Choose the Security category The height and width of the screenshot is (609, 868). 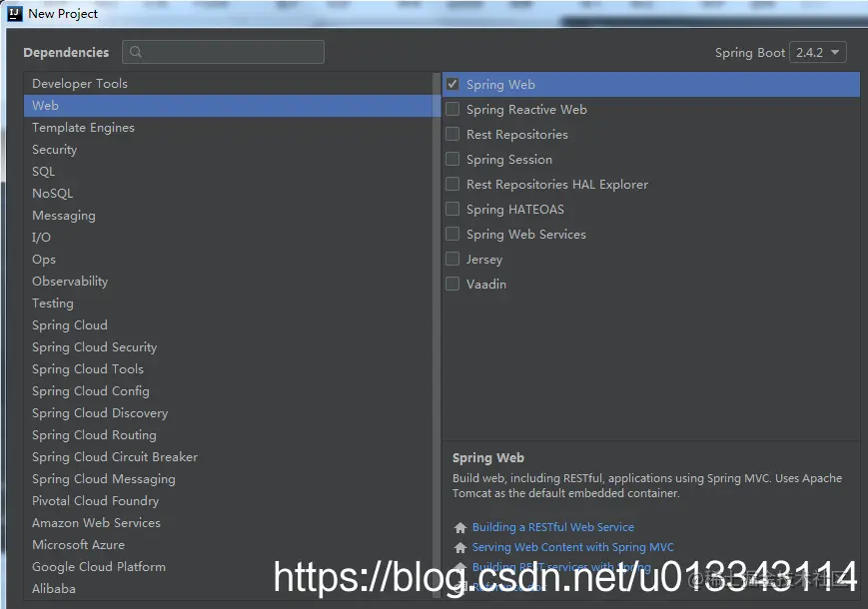(229, 150)
